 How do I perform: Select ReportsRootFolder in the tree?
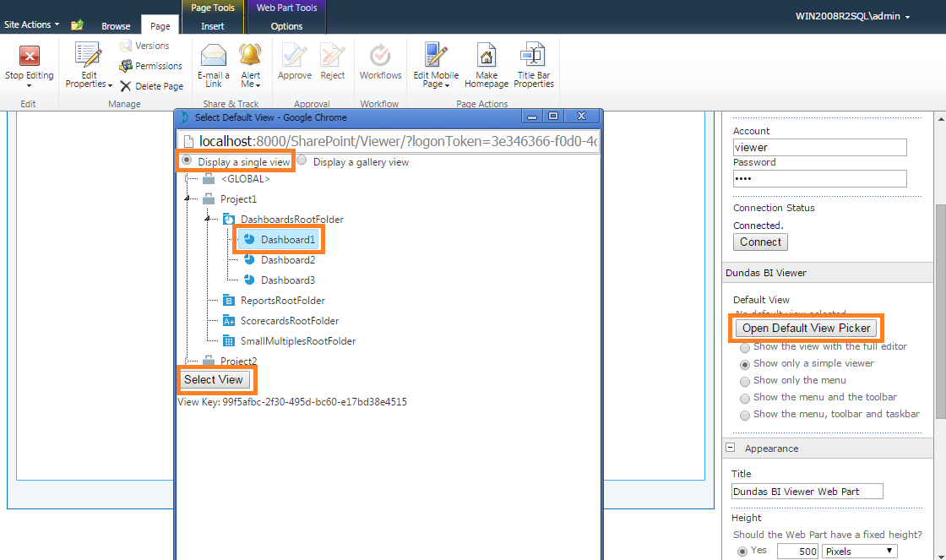[282, 301]
